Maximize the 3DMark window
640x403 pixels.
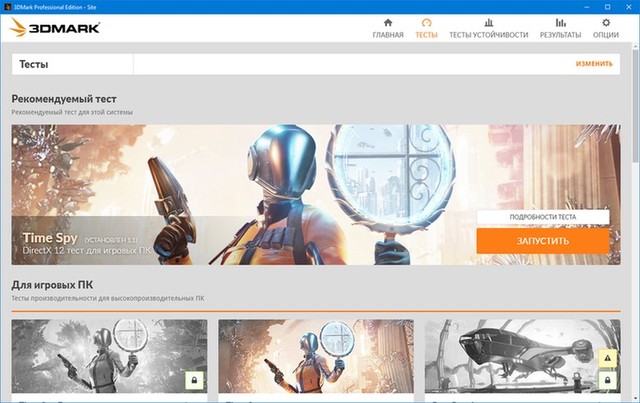(606, 6)
